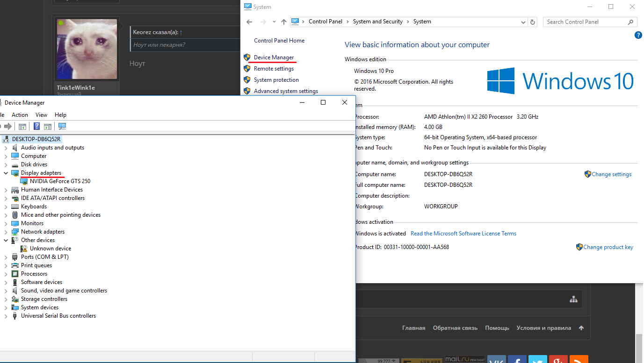The width and height of the screenshot is (644, 363).
Task: Click the Storage controllers category icon
Action: [x=15, y=299]
